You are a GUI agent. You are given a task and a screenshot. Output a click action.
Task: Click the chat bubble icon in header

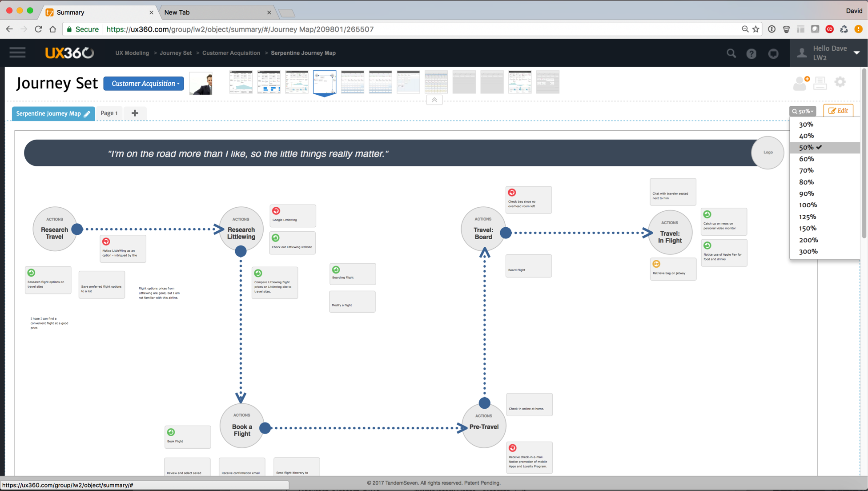pyautogui.click(x=773, y=53)
